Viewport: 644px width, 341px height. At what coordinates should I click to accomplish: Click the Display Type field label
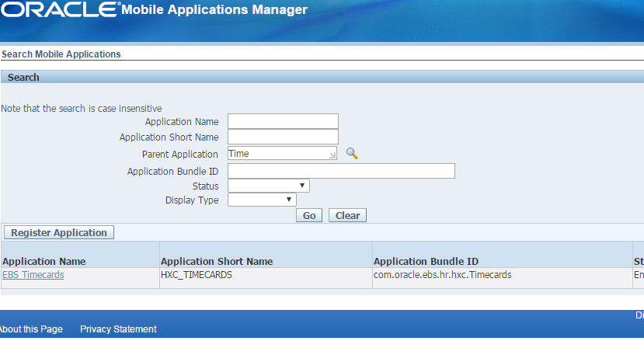[192, 200]
